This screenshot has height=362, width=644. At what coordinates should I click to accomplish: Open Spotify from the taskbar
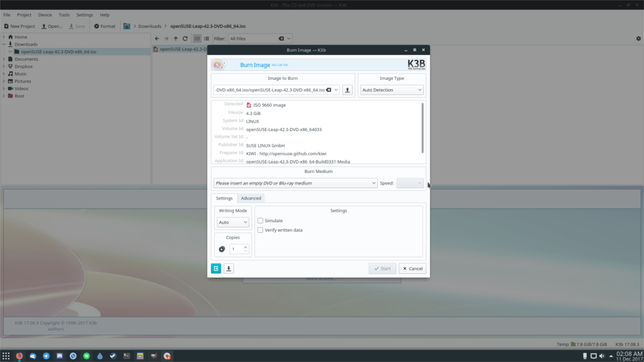coord(86,356)
